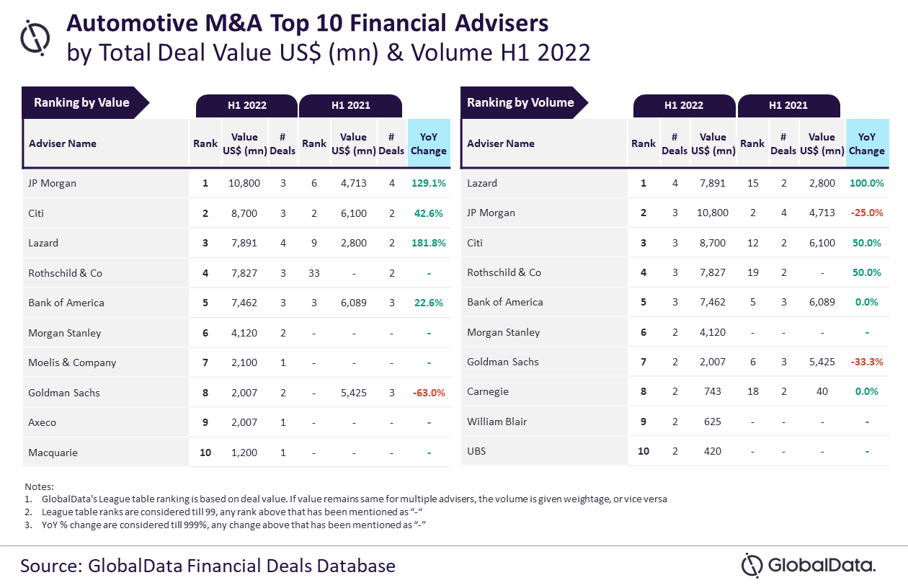Click the YoY Change header in value table

coord(429,143)
